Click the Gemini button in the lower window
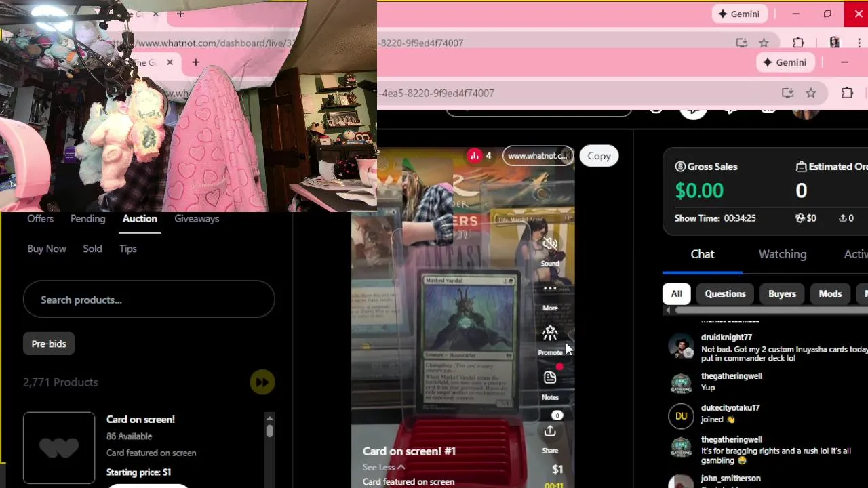The image size is (868, 488). (786, 62)
